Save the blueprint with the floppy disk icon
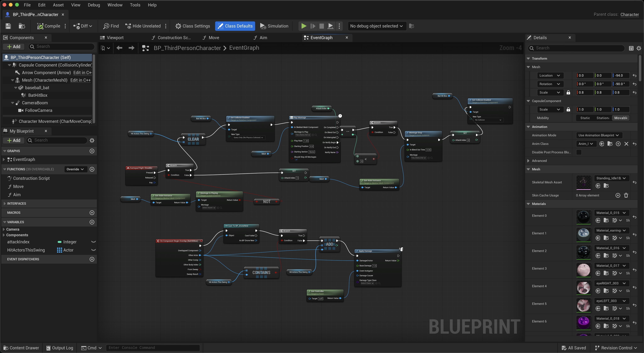This screenshot has width=644, height=353. tap(8, 26)
